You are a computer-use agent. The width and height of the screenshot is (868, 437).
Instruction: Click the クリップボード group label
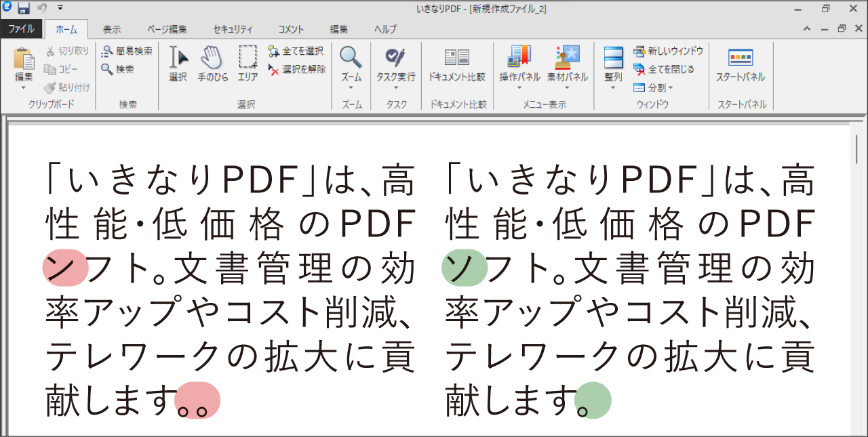[52, 104]
